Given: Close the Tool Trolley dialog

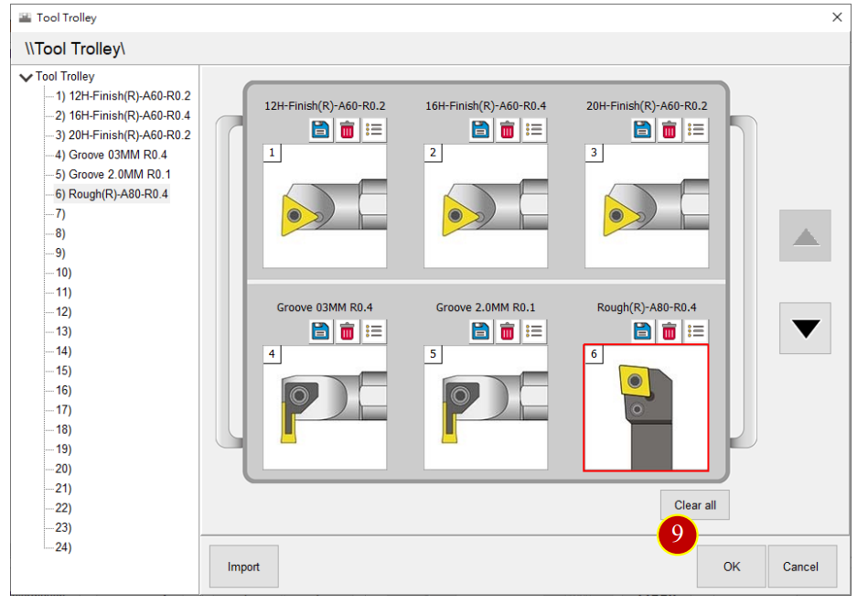Looking at the screenshot, I should [x=837, y=17].
